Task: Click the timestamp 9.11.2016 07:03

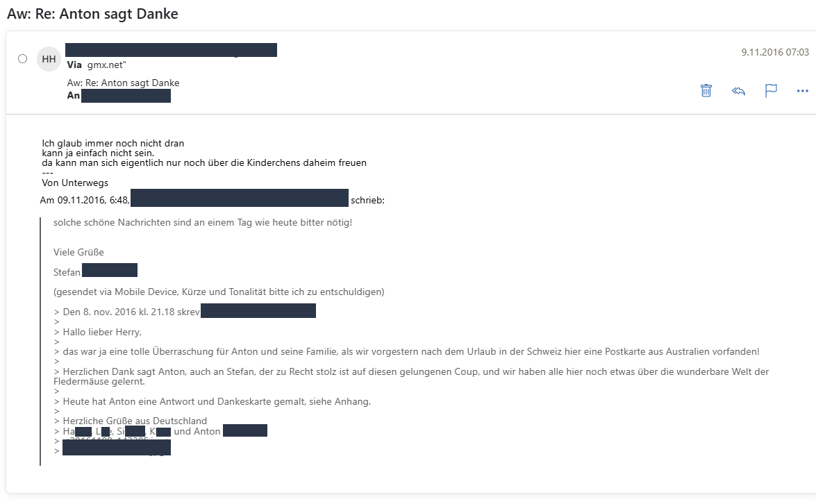Action: (775, 52)
